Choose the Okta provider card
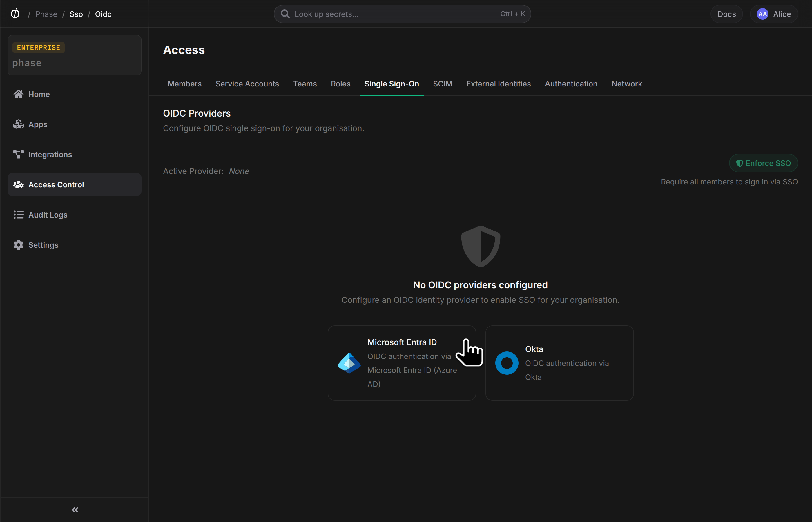Image resolution: width=812 pixels, height=522 pixels. click(x=559, y=363)
